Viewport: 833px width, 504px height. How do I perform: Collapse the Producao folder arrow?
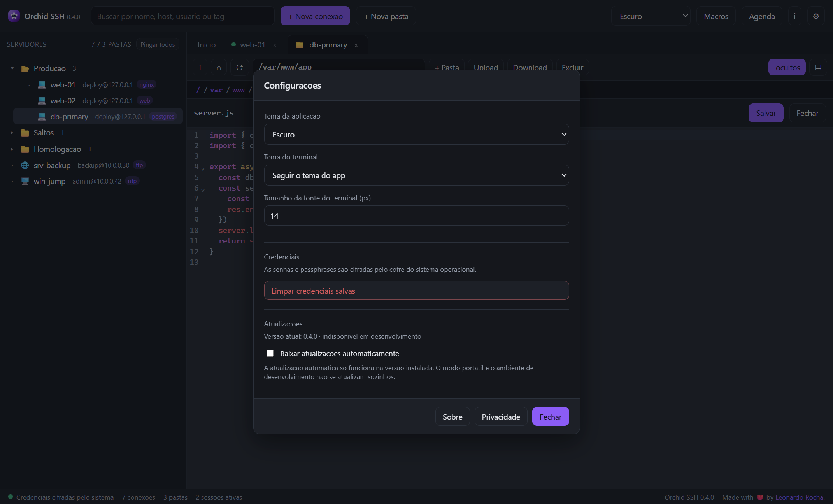coord(12,68)
